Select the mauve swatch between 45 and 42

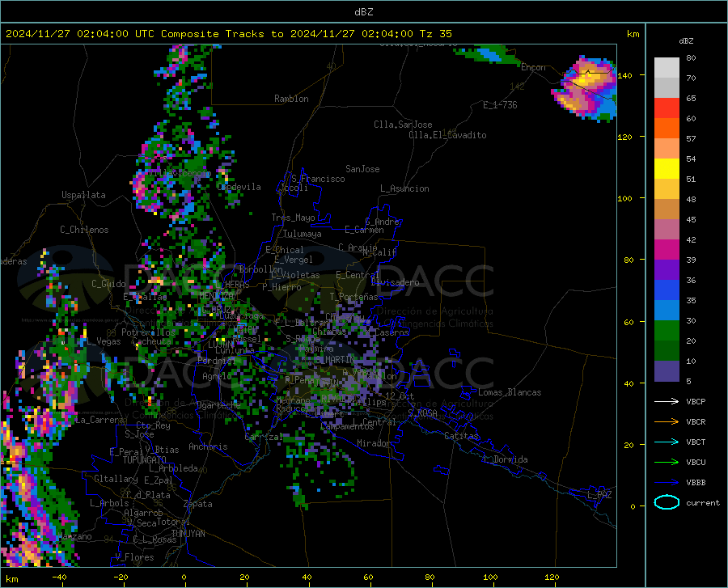pyautogui.click(x=667, y=230)
